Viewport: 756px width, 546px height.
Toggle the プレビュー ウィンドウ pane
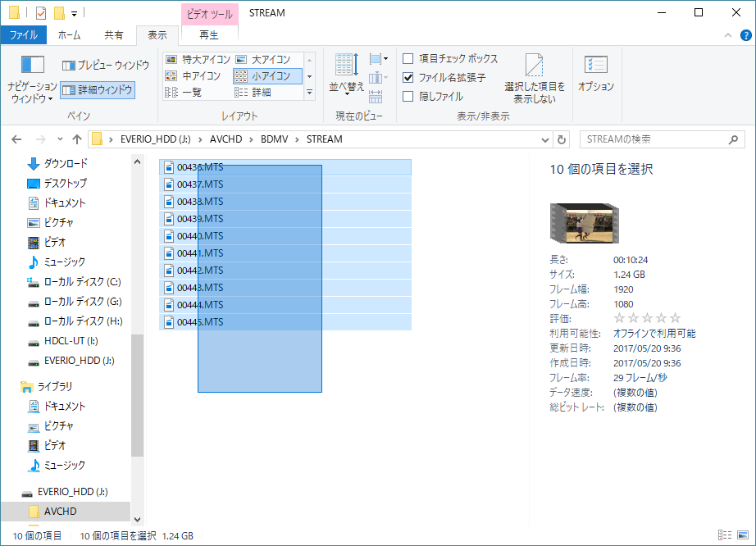coord(106,65)
